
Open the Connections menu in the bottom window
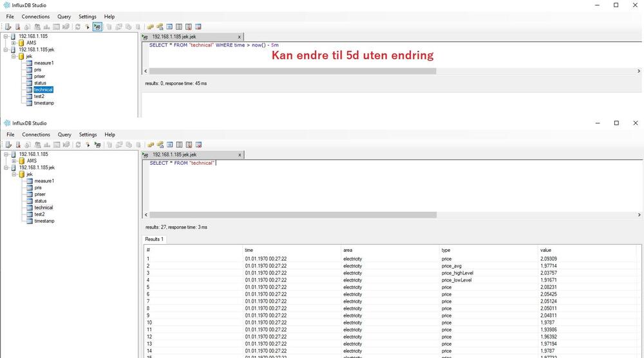[36, 135]
